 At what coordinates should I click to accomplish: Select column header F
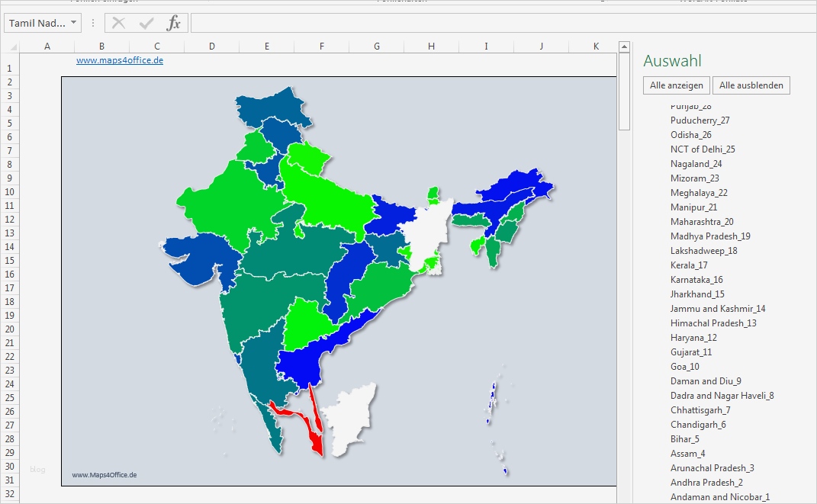[321, 46]
